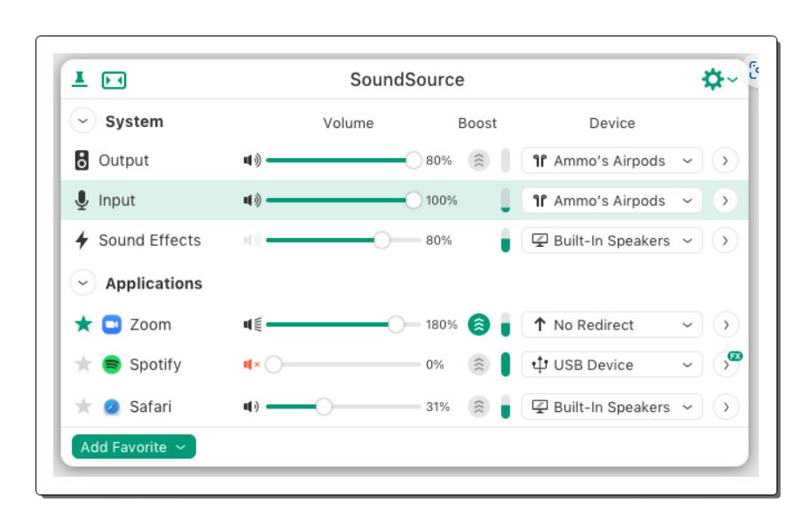Open Input device dropdown Ammo's Airpods
The width and height of the screenshot is (812, 530).
click(x=611, y=201)
